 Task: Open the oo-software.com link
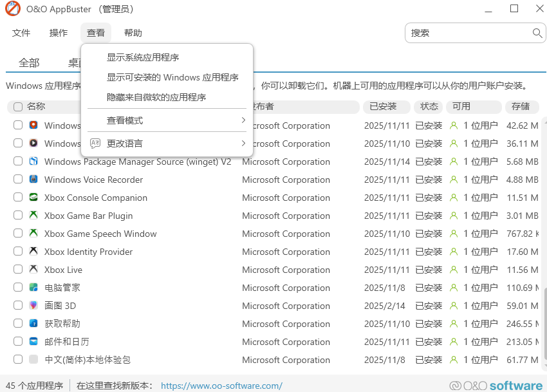221,386
